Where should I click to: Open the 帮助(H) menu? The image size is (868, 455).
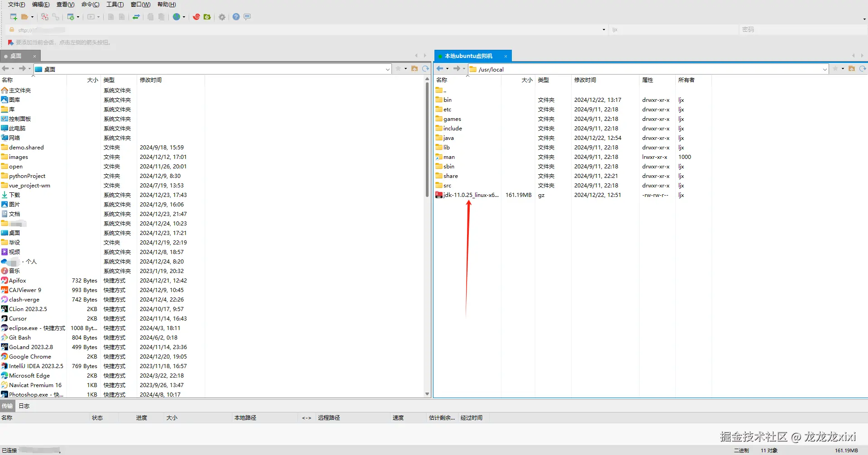click(x=167, y=5)
